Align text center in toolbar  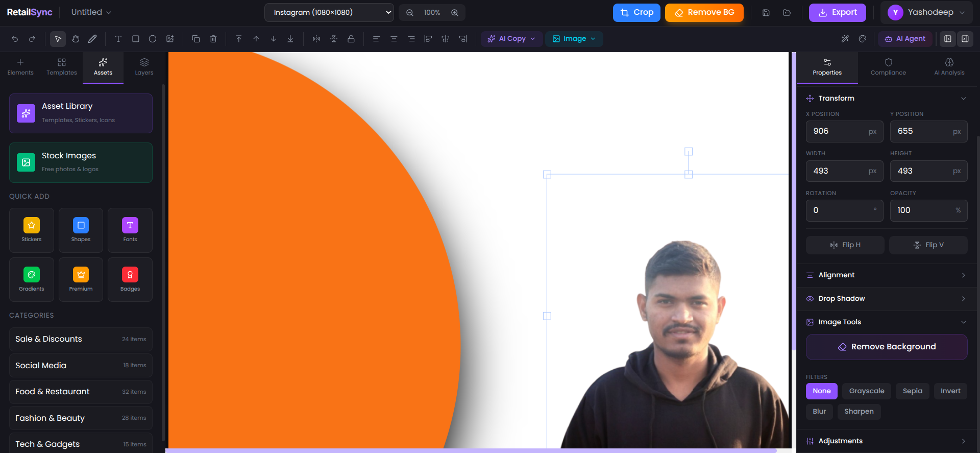[394, 39]
